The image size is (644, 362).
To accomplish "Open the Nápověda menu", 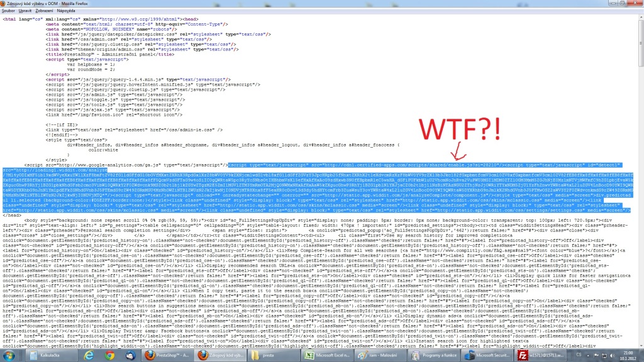I will tap(65, 11).
